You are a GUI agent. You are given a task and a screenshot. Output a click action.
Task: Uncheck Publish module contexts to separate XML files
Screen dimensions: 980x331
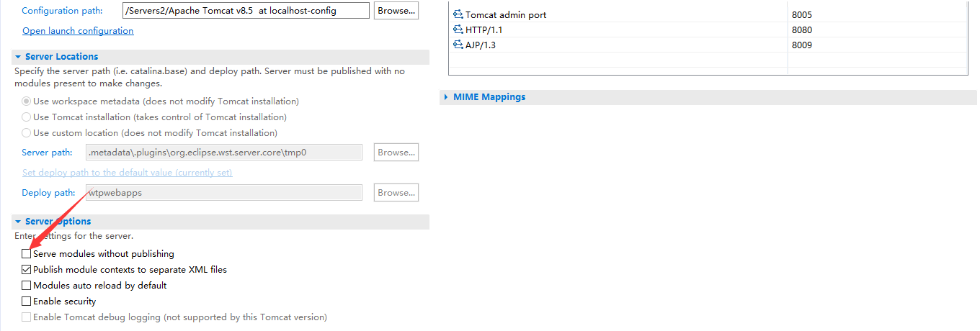click(x=27, y=270)
